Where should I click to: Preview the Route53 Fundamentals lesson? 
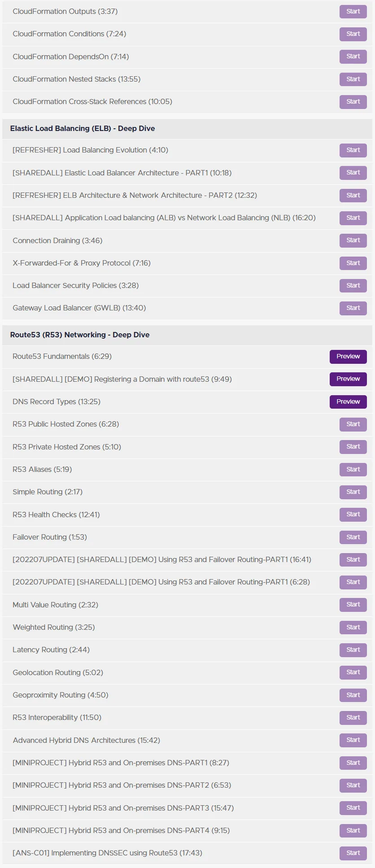click(348, 357)
